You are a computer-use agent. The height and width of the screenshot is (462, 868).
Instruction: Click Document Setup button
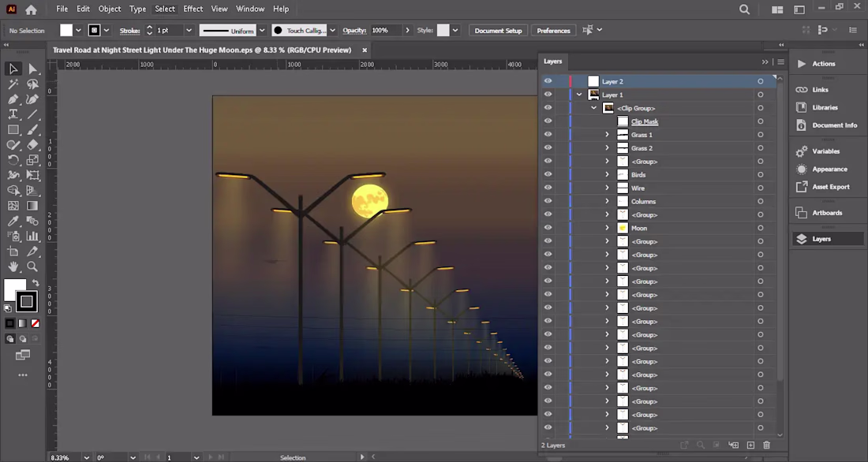pos(498,31)
